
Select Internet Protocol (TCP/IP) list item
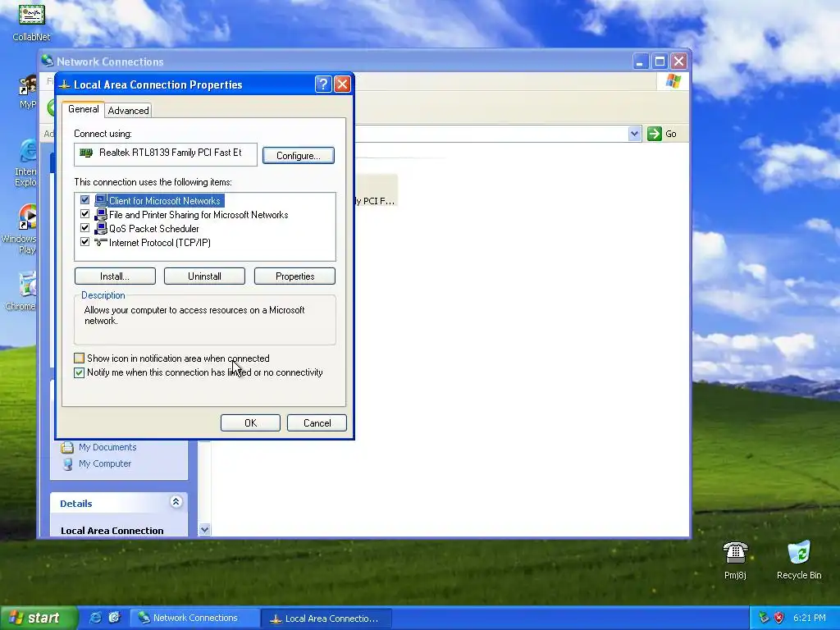(x=160, y=243)
